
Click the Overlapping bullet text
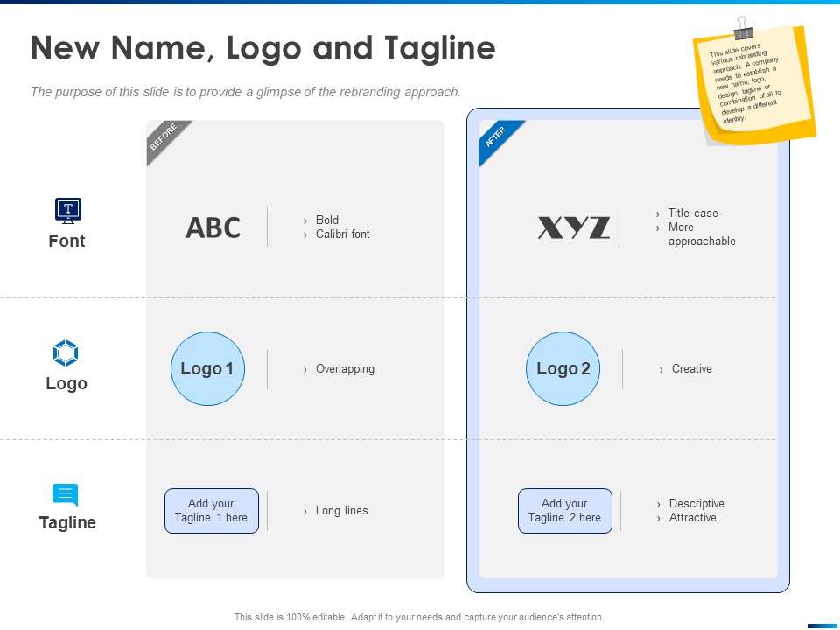pyautogui.click(x=345, y=369)
